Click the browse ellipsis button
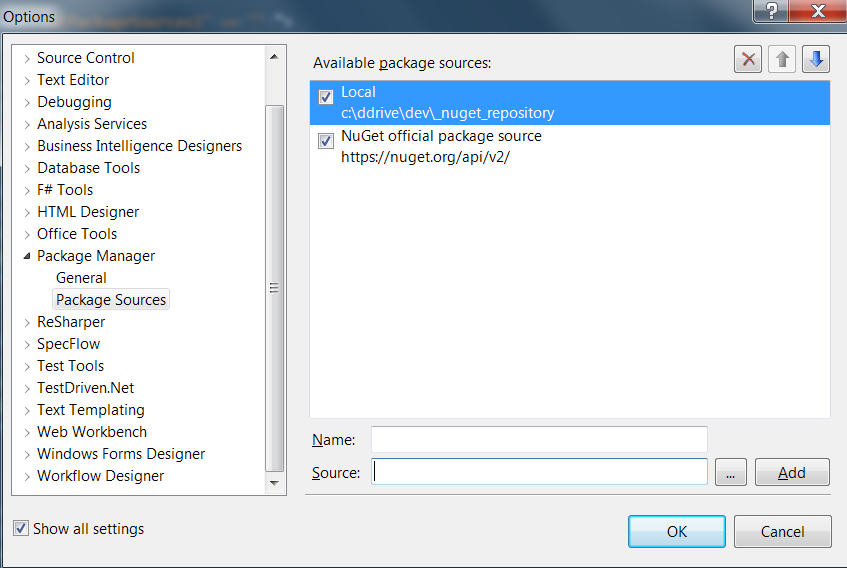The width and height of the screenshot is (847, 568). pos(731,472)
